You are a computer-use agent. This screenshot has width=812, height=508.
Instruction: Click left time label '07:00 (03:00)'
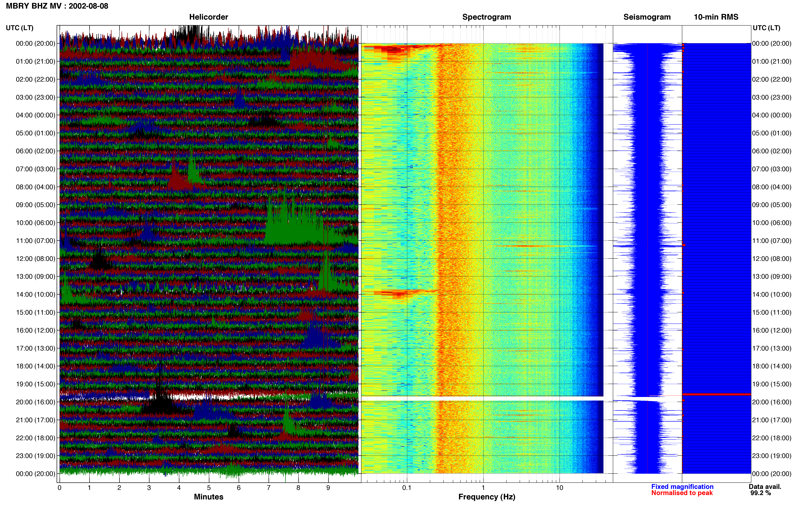[36, 169]
